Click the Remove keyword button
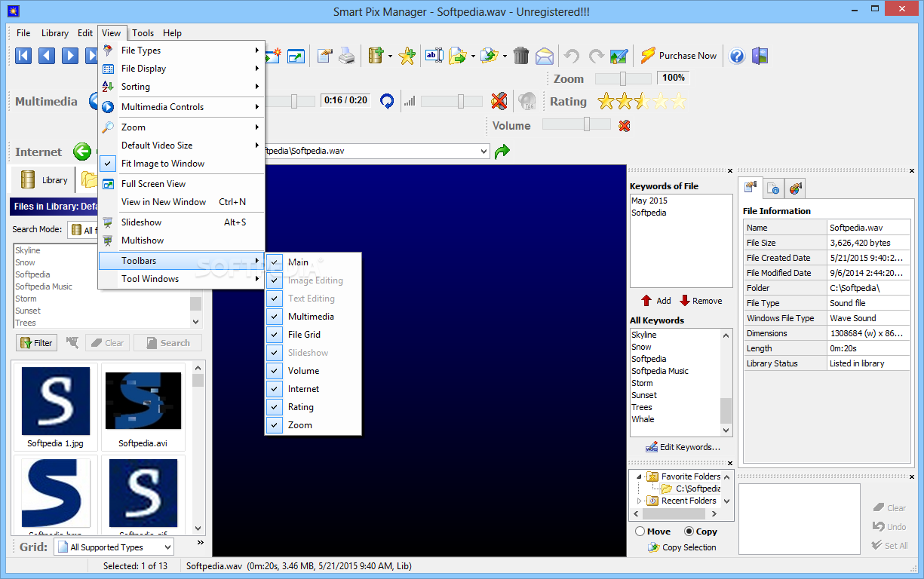This screenshot has height=579, width=924. click(701, 301)
